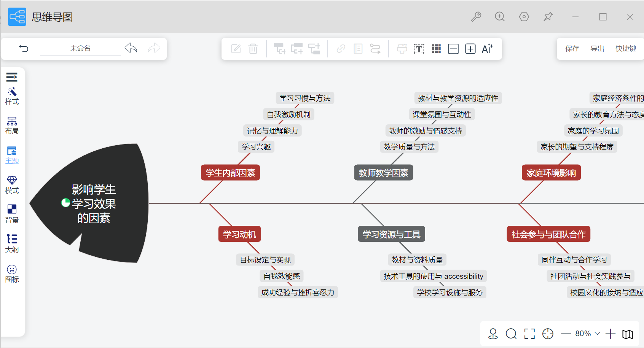
Task: Click the zoom out minus button
Action: (566, 334)
